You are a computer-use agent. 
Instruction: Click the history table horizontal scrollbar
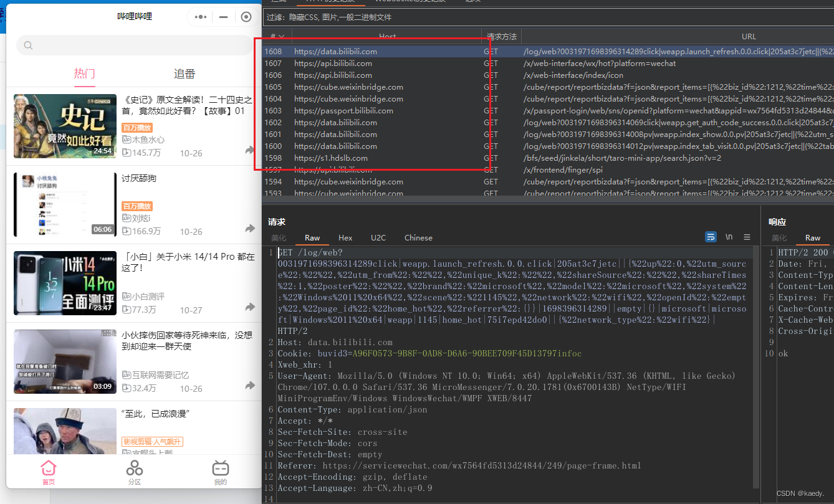[548, 199]
